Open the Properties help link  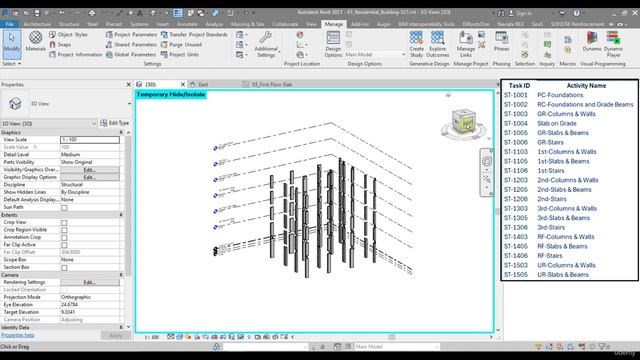pyautogui.click(x=18, y=335)
